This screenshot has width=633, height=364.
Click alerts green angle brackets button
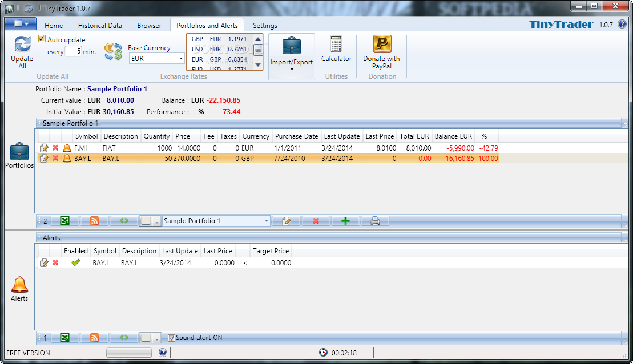point(124,338)
